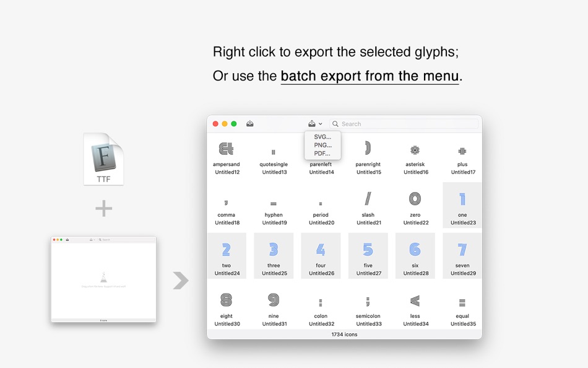Viewport: 588px width, 368px height.
Task: Click the TTF font file icon
Action: point(103,159)
